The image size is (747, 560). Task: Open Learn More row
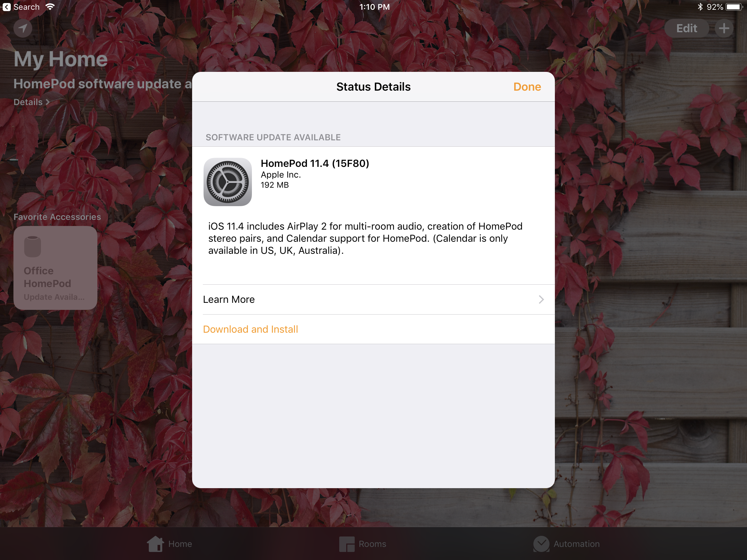(373, 299)
